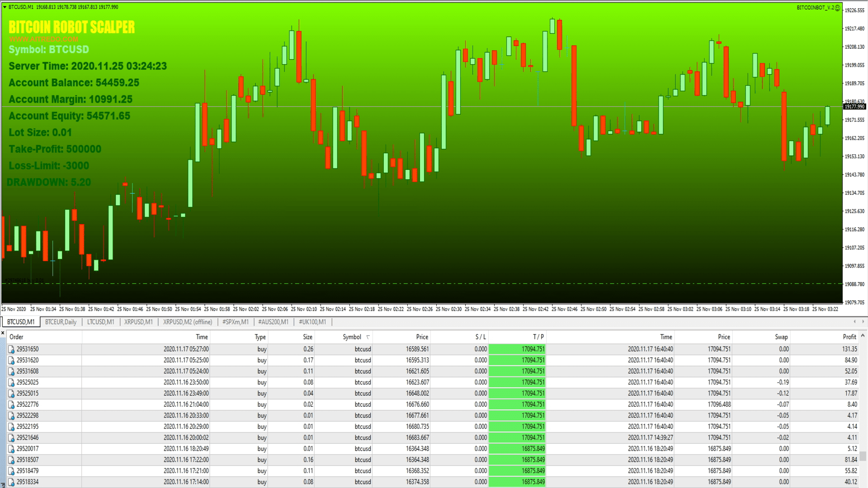Viewport: 868px width, 488px height.
Task: Click the Loss-Limit: -3000 label
Action: click(x=49, y=166)
